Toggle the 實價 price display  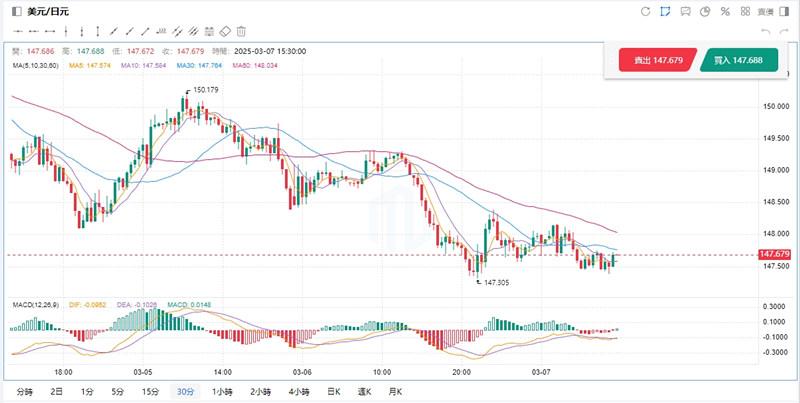pyautogui.click(x=765, y=11)
